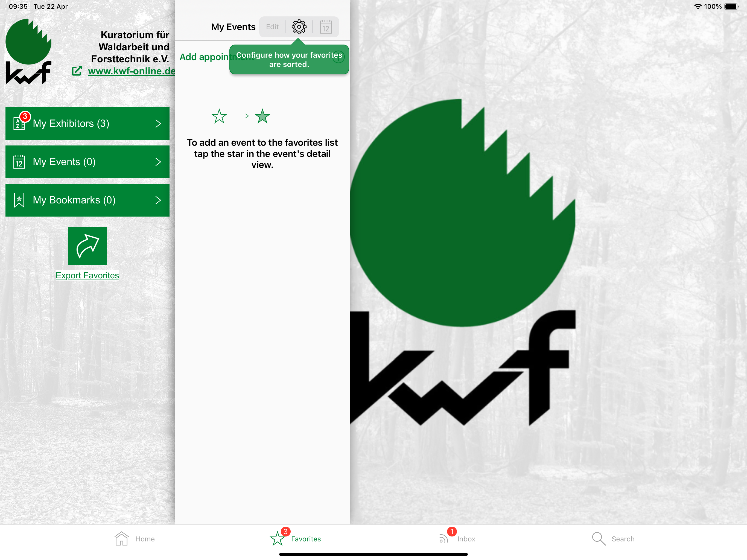Tap the red badge on My Exhibitors

[25, 116]
